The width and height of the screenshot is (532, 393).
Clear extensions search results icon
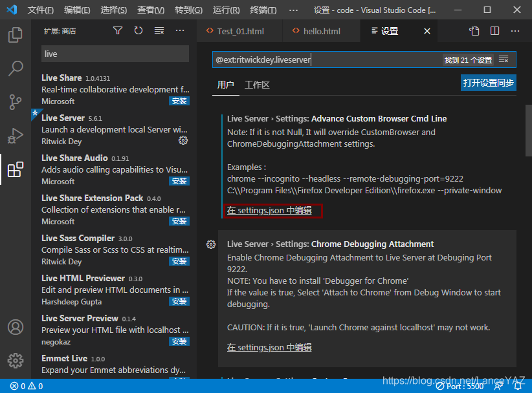click(x=159, y=31)
